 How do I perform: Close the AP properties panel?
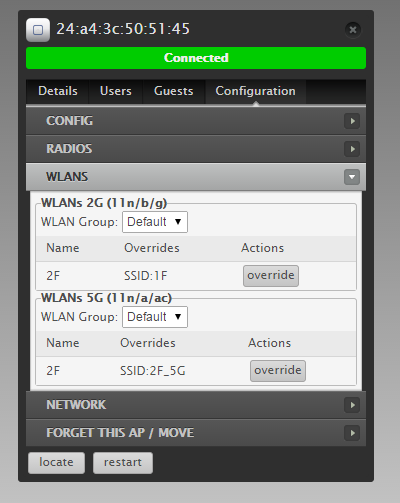tap(353, 30)
